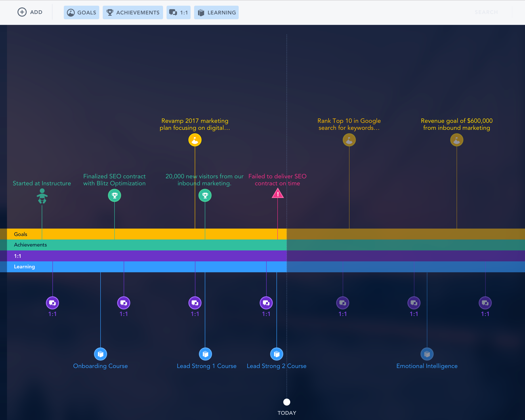
Task: Toggle the Goals filter button
Action: tap(81, 12)
